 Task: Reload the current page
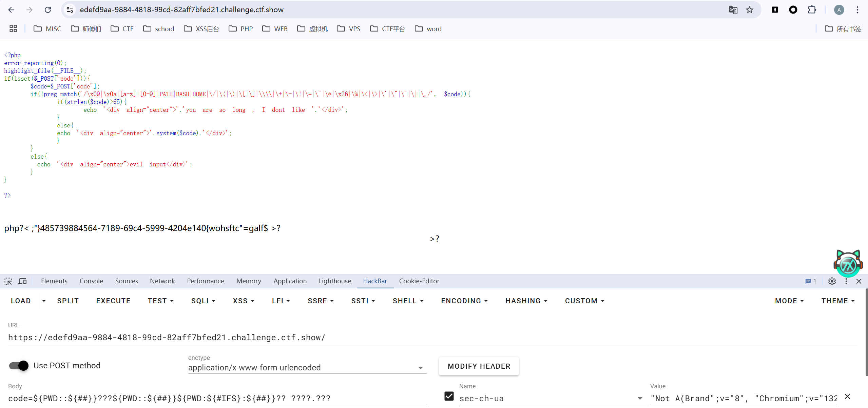click(x=48, y=10)
